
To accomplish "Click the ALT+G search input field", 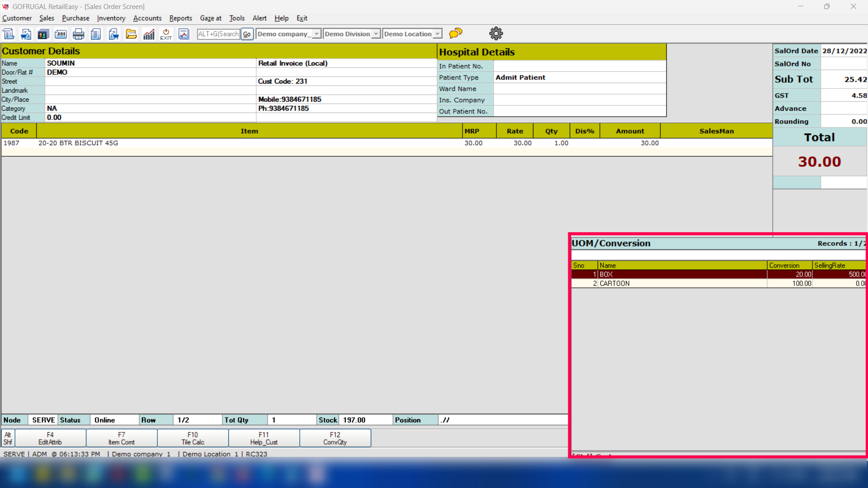I will (218, 34).
